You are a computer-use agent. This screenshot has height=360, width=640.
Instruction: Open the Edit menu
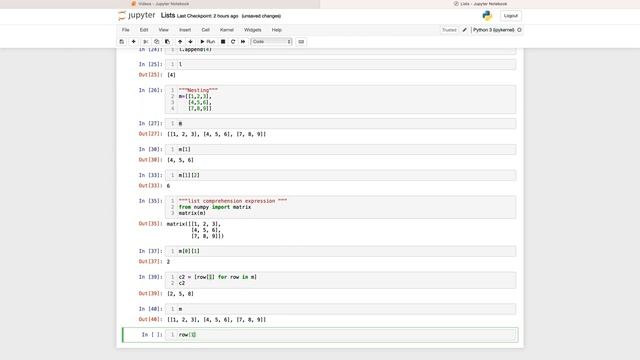point(144,30)
